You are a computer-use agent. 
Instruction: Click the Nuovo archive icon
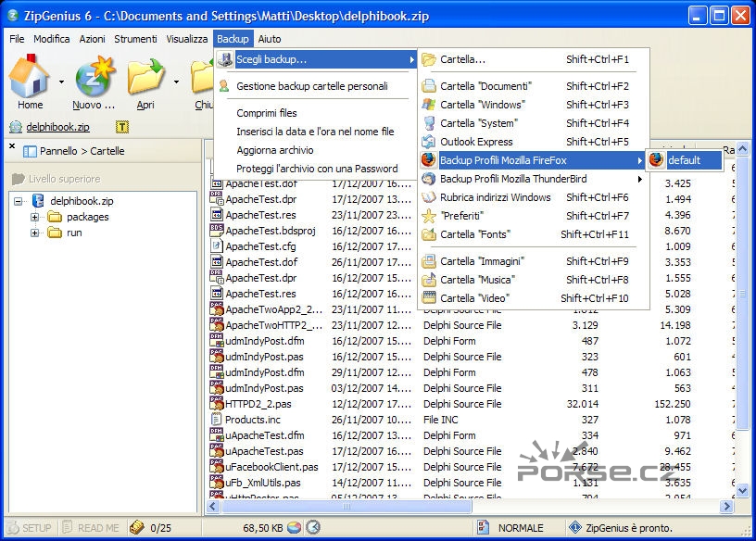tap(94, 78)
